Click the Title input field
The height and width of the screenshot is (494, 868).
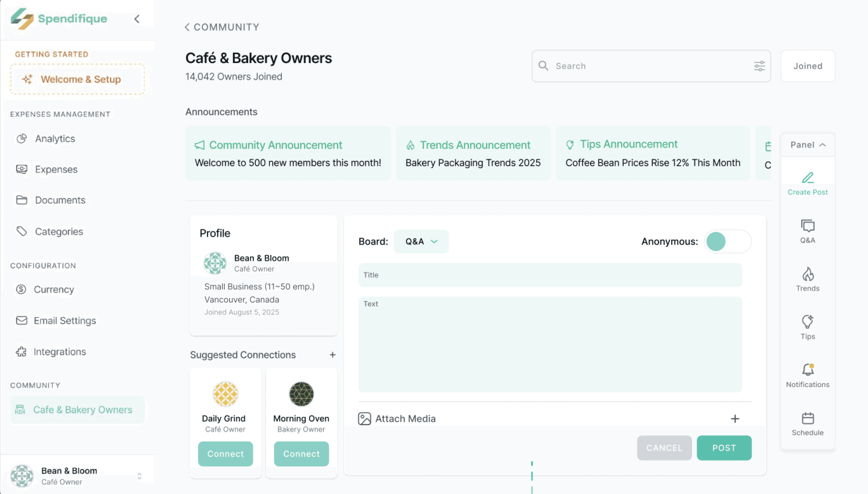[x=550, y=275]
